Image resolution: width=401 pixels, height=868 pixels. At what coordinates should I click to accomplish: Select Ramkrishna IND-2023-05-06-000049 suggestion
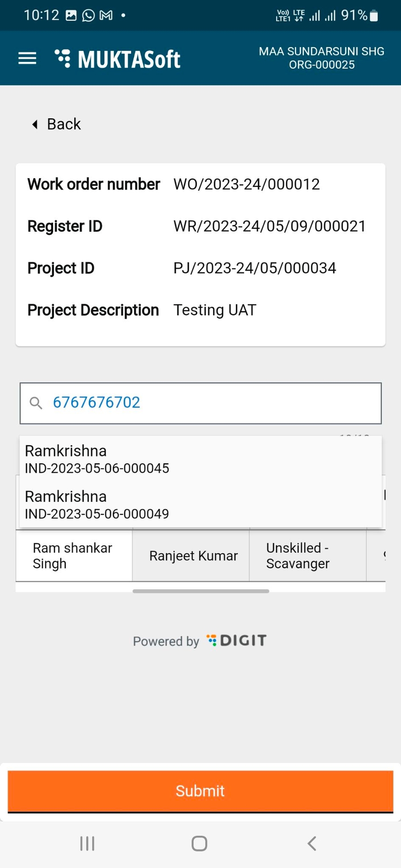click(x=97, y=505)
